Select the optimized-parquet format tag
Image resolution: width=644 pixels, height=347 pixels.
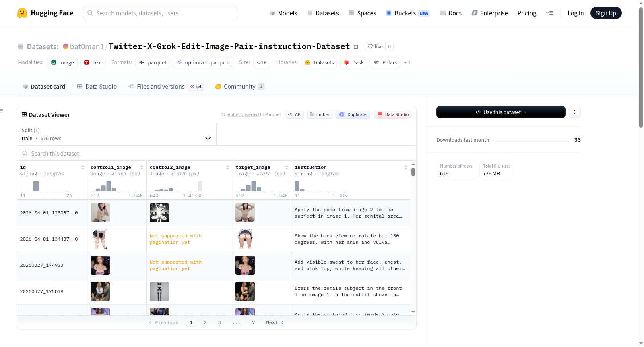(x=203, y=62)
